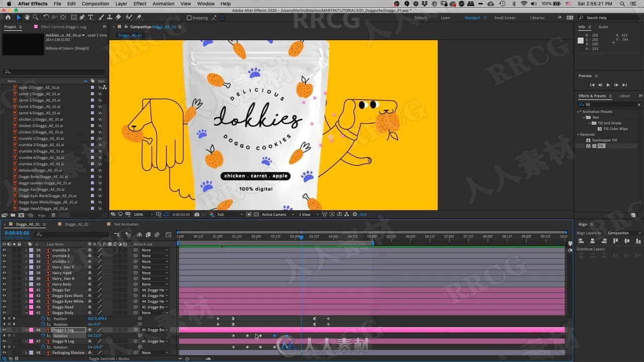This screenshot has width=644, height=362.
Task: Toggle Draft 3D icon in timeline
Action: point(128,235)
